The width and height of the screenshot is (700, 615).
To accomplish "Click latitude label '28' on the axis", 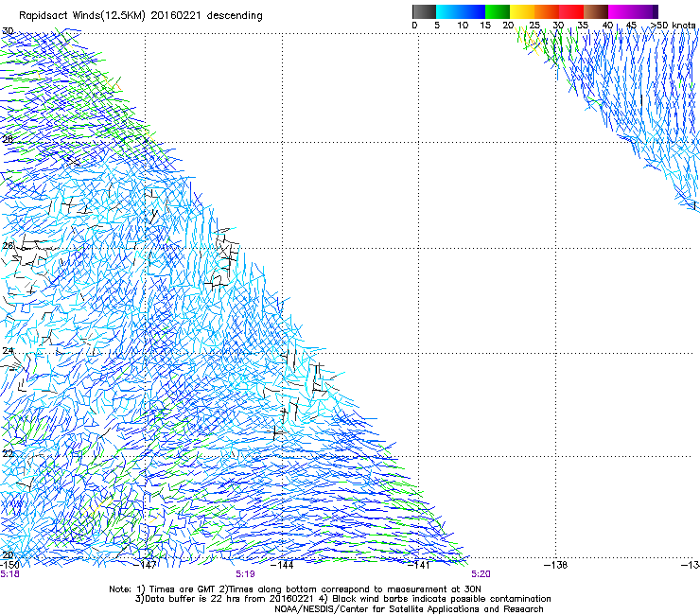I will [x=8, y=139].
